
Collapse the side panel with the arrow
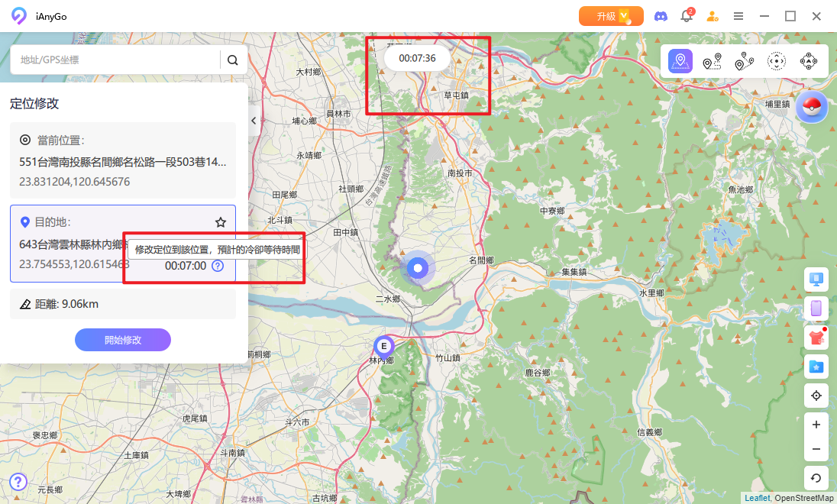pos(254,121)
